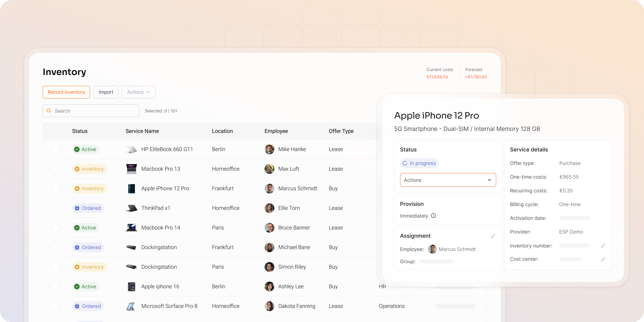Viewport: 644px width, 322px height.
Task: Click the Forecast value +€1,780.65
Action: [x=476, y=77]
